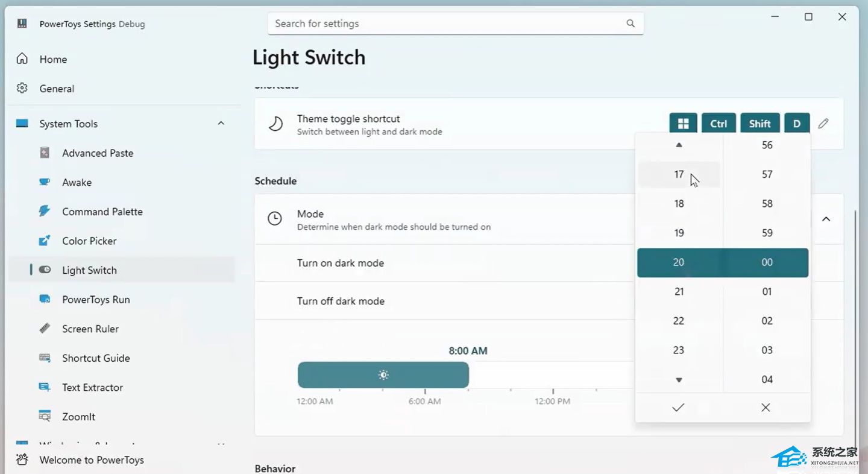
Task: Choose minute 57 in the time picker
Action: click(x=767, y=174)
